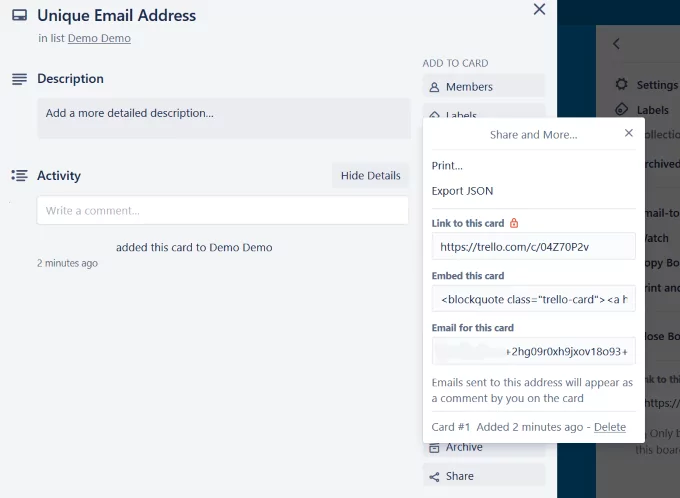Viewport: 680px width, 498px height.
Task: Open the Demo Demo list link
Action: [99, 39]
